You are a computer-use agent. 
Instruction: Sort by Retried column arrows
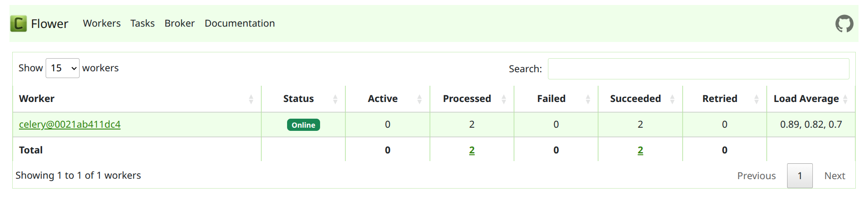point(756,99)
